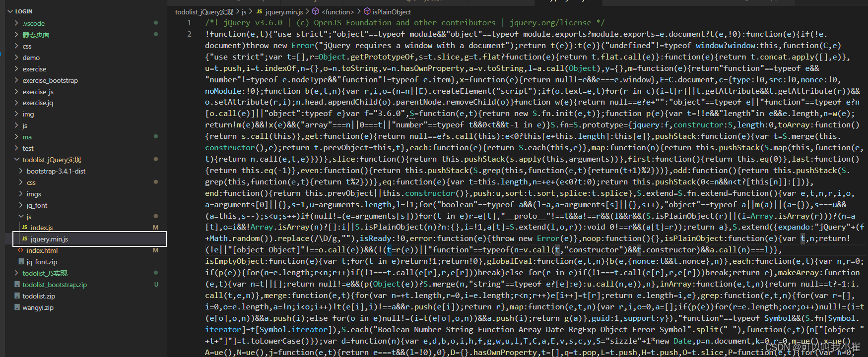The height and width of the screenshot is (357, 868).
Task: Expand the bootstrap-3.4.1-dist folder chevron
Action: [21, 171]
